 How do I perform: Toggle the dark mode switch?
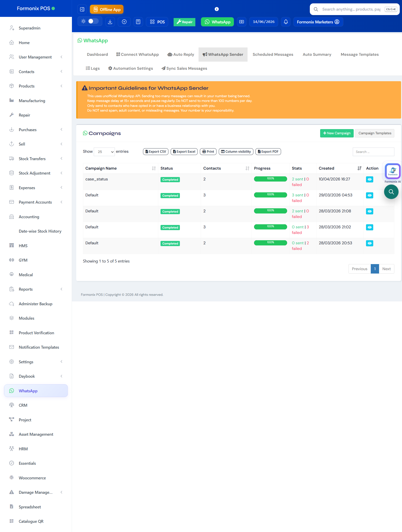coord(93,21)
